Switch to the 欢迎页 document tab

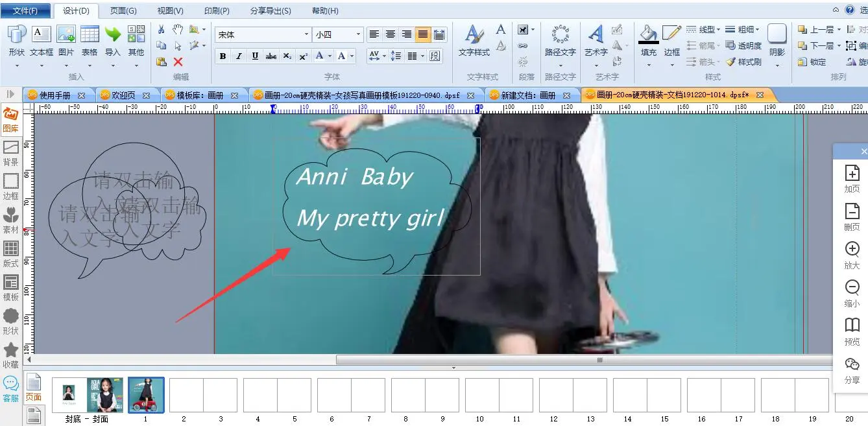(x=123, y=95)
